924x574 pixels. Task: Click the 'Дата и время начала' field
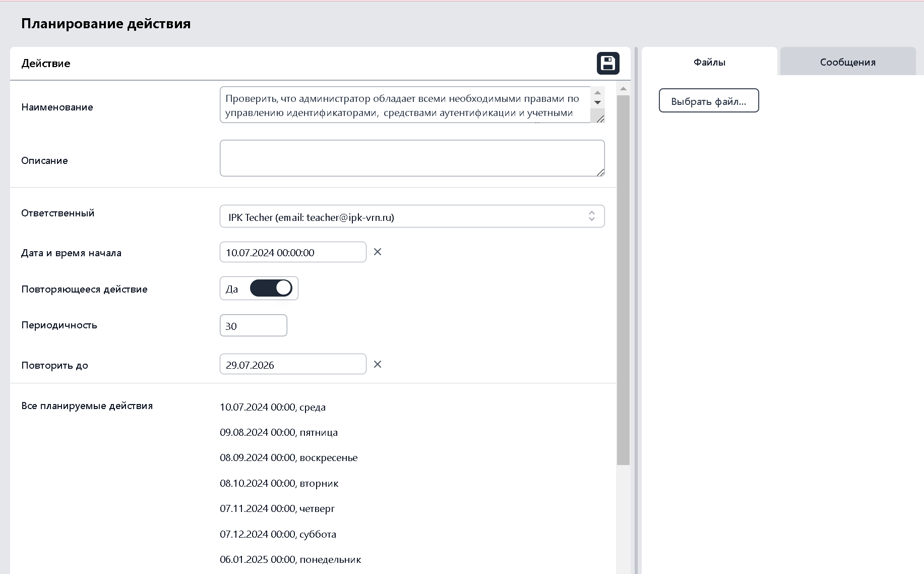point(293,252)
